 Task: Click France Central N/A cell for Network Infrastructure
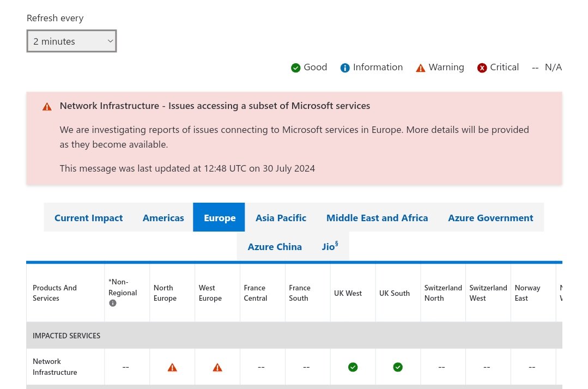tap(262, 367)
